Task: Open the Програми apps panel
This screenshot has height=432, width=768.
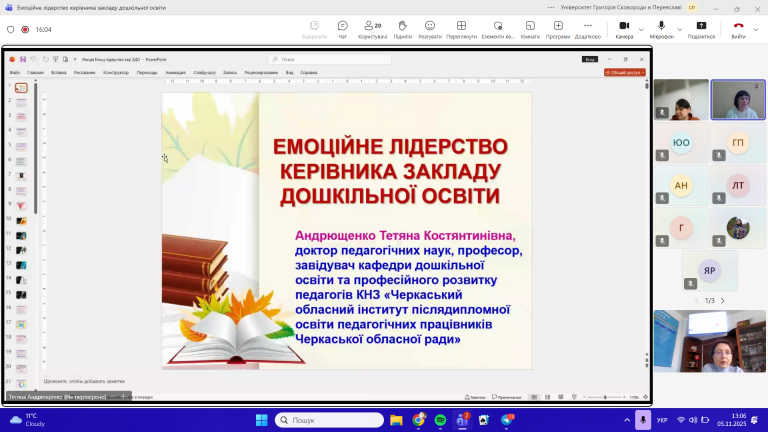Action: pos(557,28)
